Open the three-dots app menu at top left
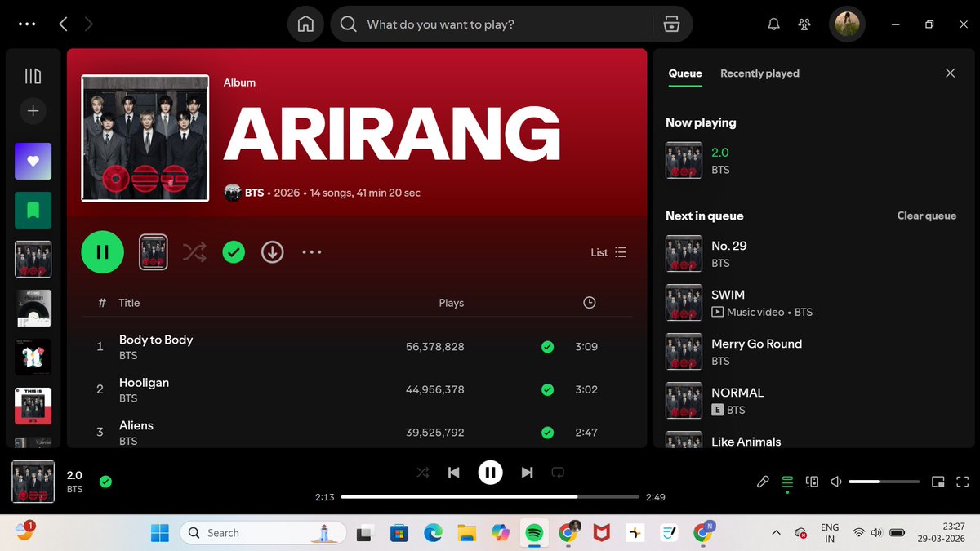This screenshot has height=551, width=980. coord(27,24)
